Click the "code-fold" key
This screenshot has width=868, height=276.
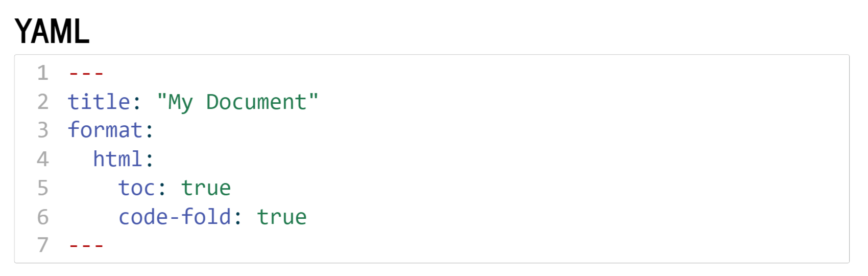[x=175, y=217]
